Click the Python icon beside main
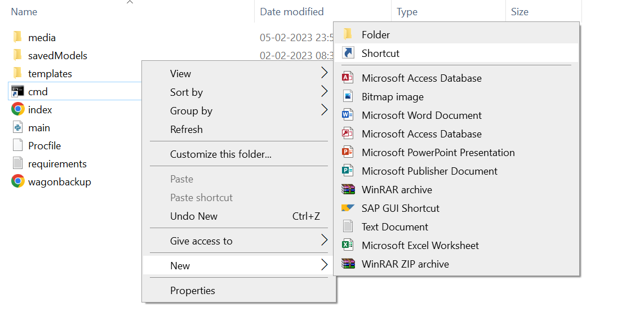Screen dimensions: 644x329 [17, 127]
